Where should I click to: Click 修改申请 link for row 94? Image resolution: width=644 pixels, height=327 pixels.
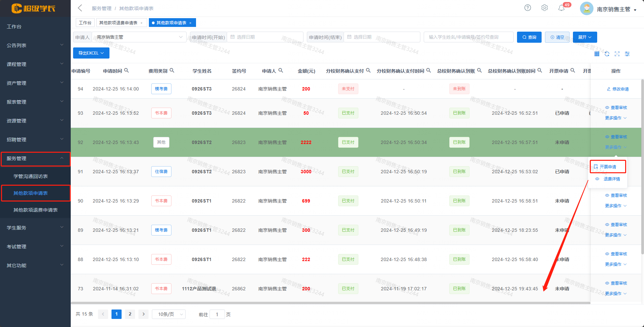618,89
